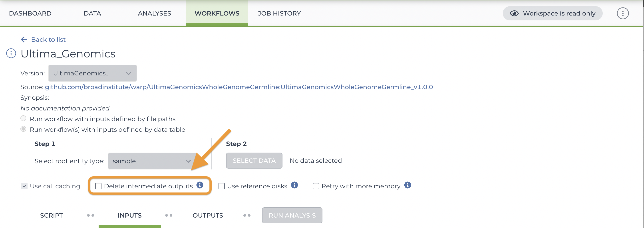The width and height of the screenshot is (644, 228).
Task: Go to the Job History tab
Action: coord(279,14)
